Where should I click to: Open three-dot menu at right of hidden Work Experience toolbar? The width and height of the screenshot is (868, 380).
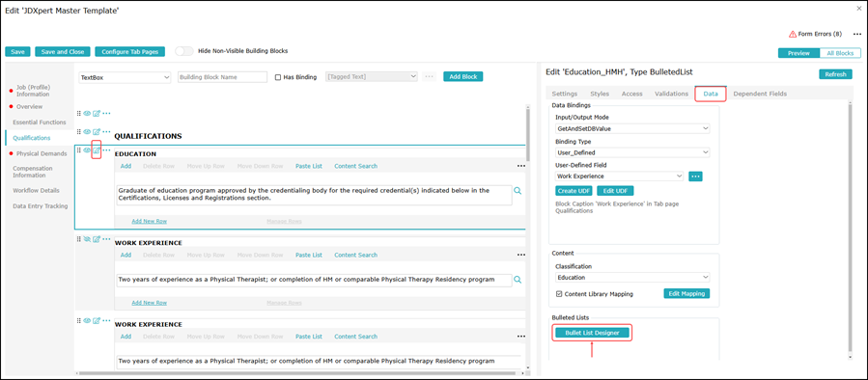click(x=521, y=255)
